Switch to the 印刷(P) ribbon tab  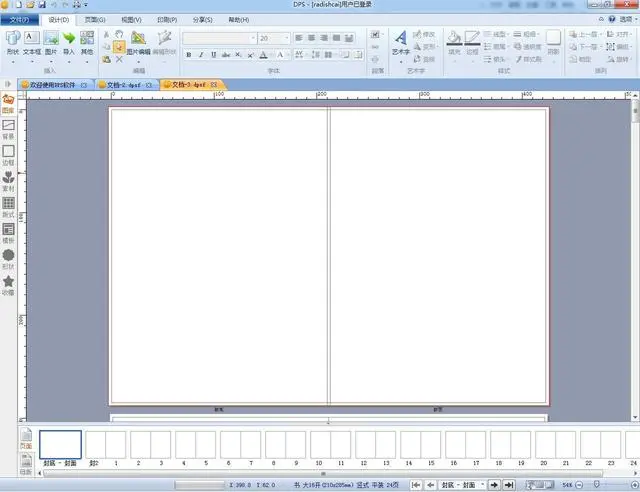[167, 20]
